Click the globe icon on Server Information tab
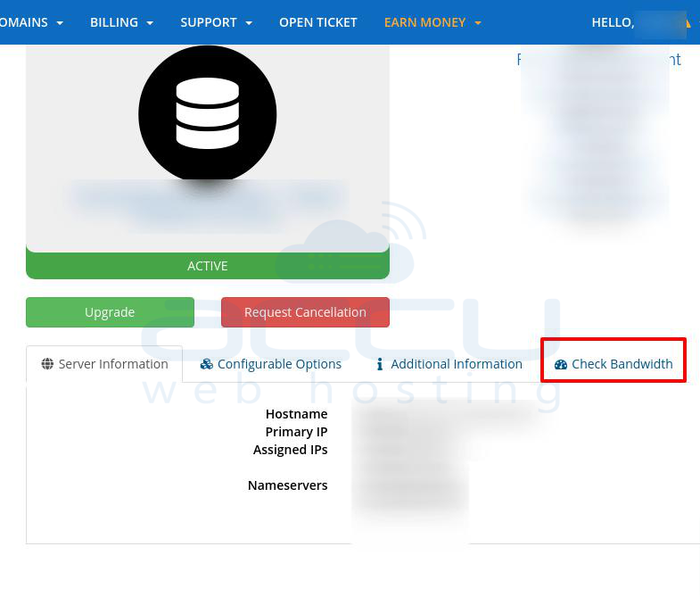700x613 pixels. 47,364
